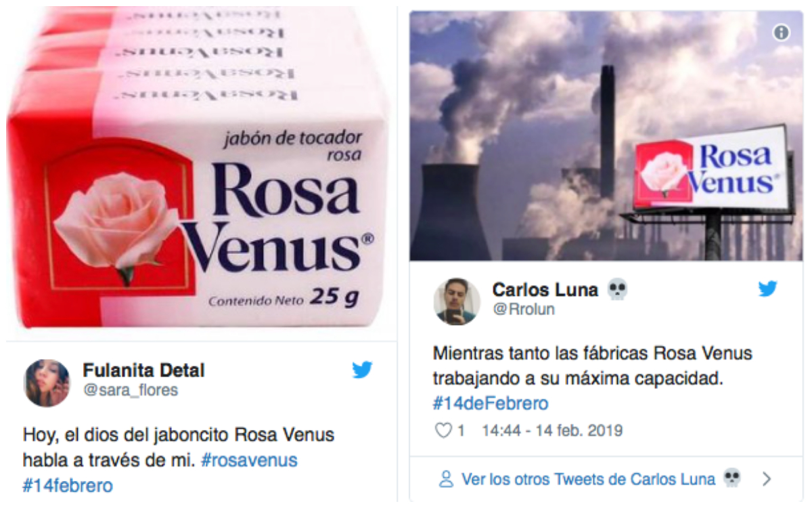Like Carlos Luna's tweet with the heart icon
The width and height of the screenshot is (812, 508).
pos(443,430)
